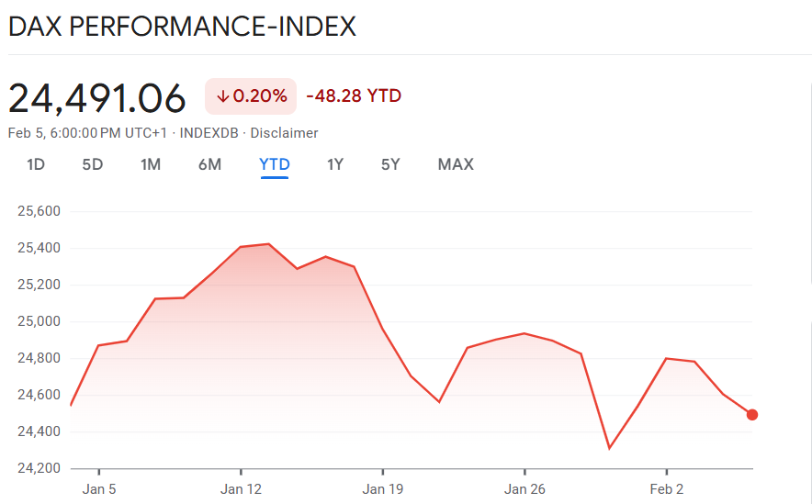
Task: Click the Jan 26 date axis label
Action: [524, 489]
